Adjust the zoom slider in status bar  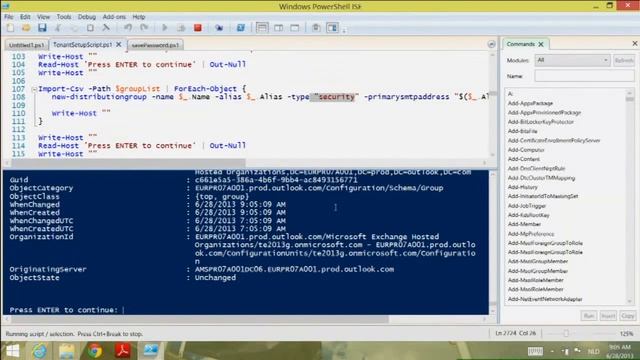(x=566, y=333)
